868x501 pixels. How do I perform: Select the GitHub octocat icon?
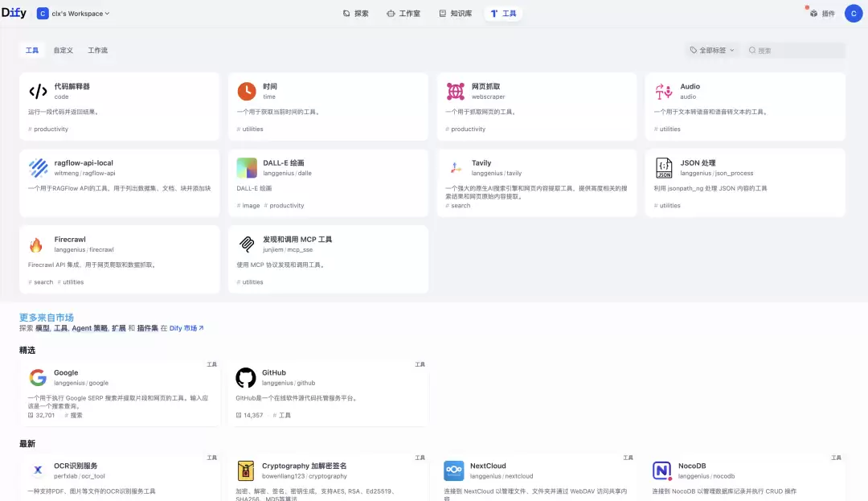pyautogui.click(x=246, y=377)
